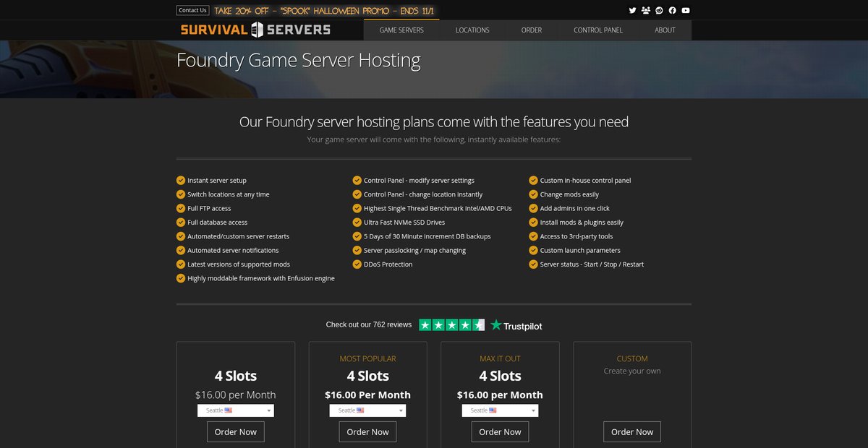Viewport: 868px width, 448px height.
Task: Click checkmark beside Custom launch parameters
Action: (534, 250)
